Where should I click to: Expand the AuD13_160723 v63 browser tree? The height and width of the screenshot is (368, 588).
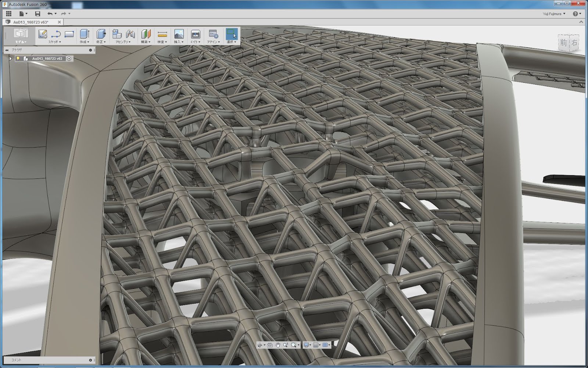[11, 59]
